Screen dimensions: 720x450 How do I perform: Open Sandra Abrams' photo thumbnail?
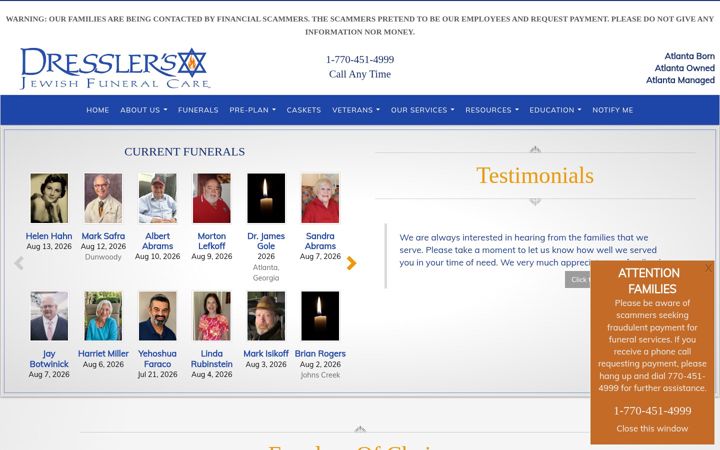320,198
